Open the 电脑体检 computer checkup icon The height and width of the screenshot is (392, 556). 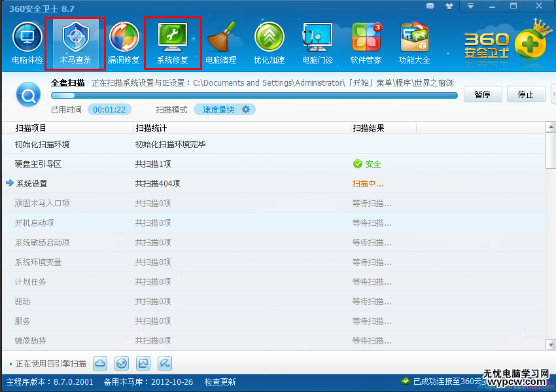pos(27,43)
